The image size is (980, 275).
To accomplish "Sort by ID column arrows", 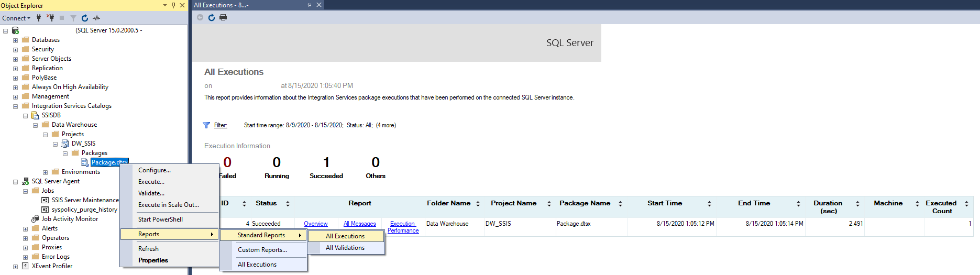I will tap(244, 203).
